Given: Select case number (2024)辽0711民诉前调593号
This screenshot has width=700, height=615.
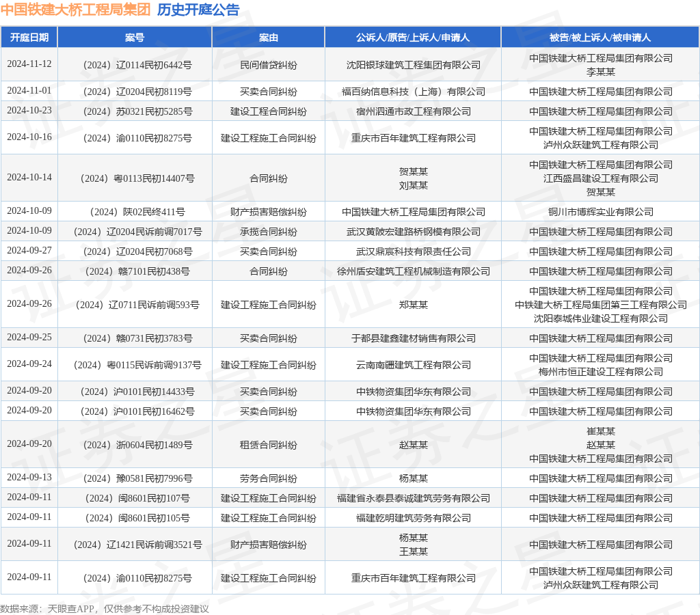Looking at the screenshot, I should pyautogui.click(x=137, y=305).
